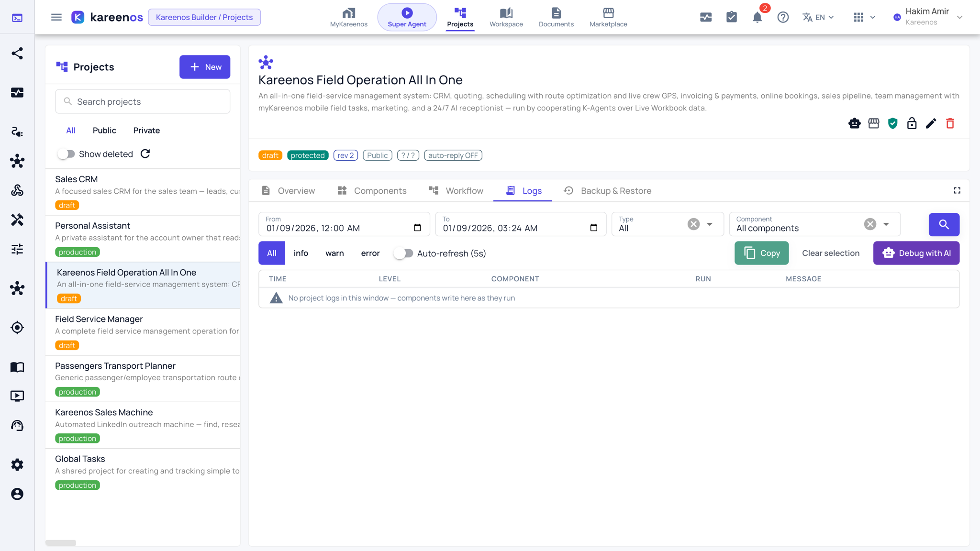Image resolution: width=980 pixels, height=551 pixels.
Task: Edit the project with pencil icon
Action: pos(931,123)
